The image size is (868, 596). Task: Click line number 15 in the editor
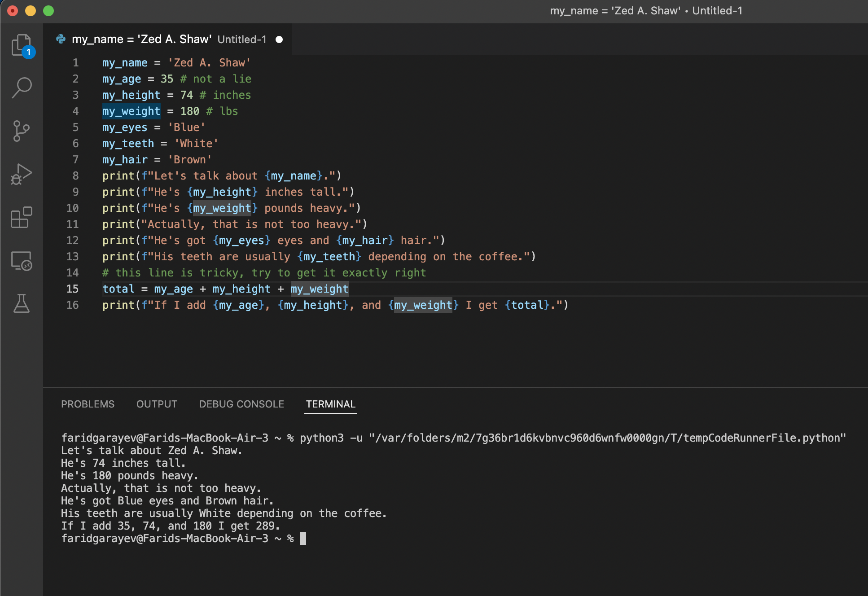coord(72,289)
